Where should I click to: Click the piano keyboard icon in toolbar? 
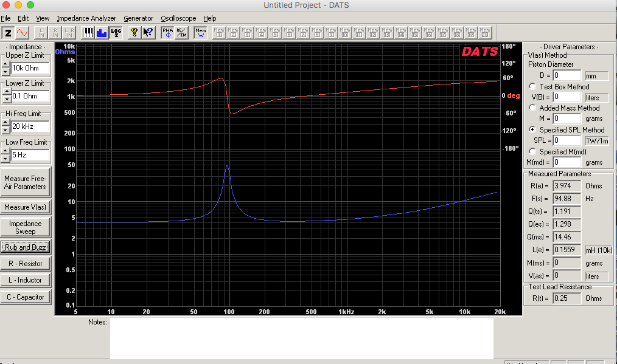88,33
